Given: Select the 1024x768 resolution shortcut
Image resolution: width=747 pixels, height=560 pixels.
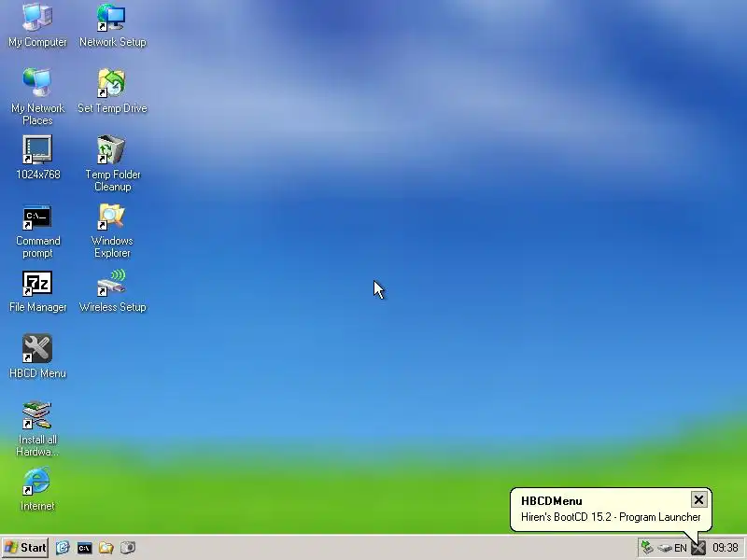Looking at the screenshot, I should coord(37,158).
